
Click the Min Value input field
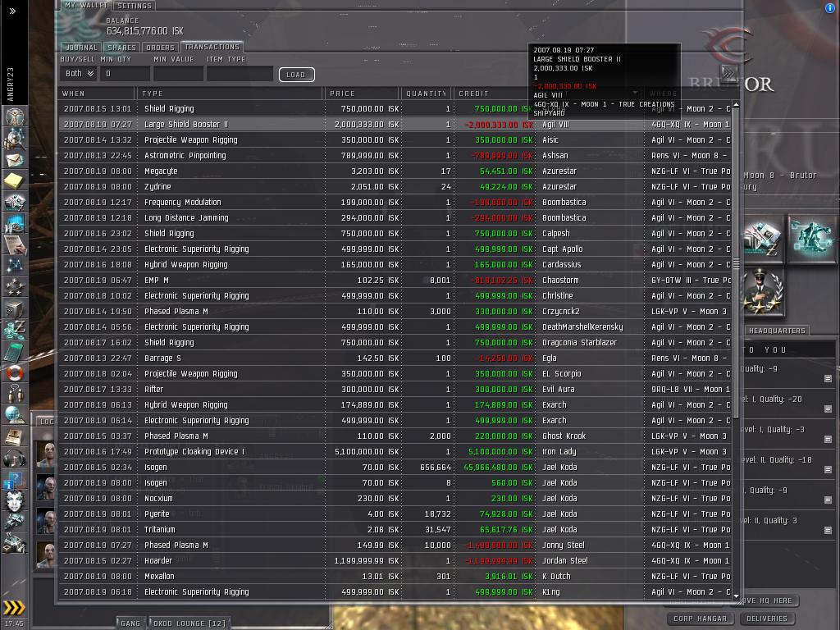coord(178,74)
